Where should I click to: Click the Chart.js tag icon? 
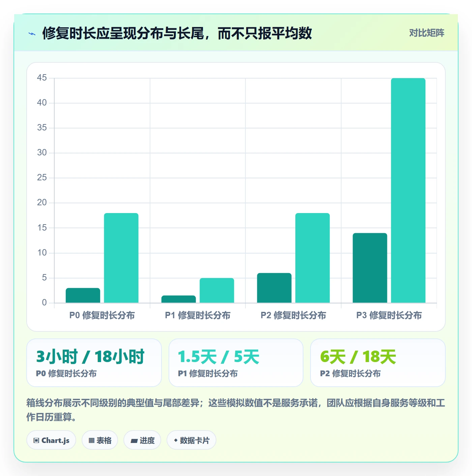[36, 440]
